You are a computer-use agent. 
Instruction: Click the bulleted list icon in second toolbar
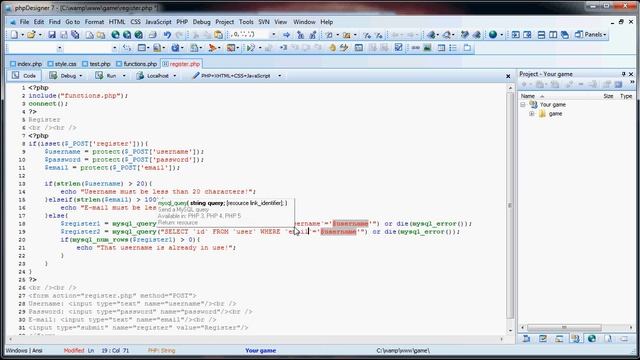pos(453,48)
